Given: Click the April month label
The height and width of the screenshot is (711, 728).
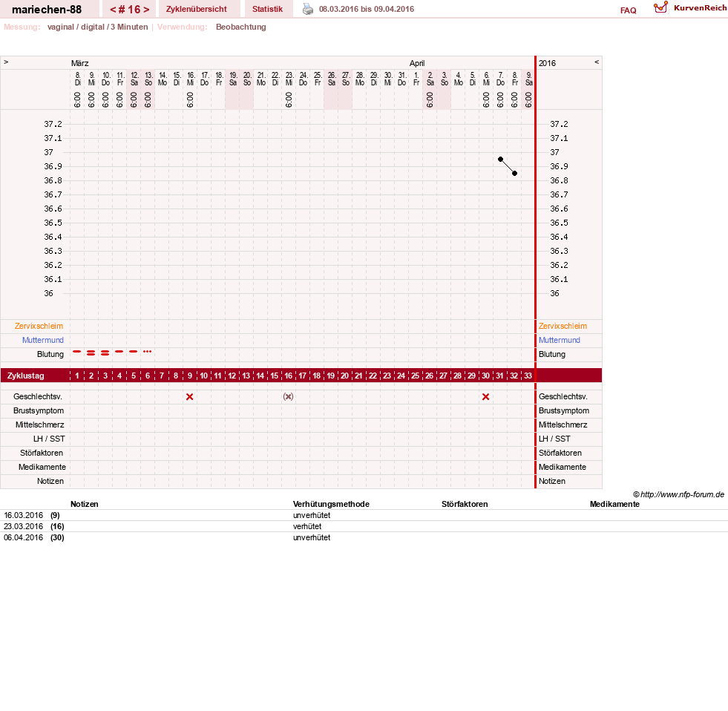Looking at the screenshot, I should [x=417, y=63].
